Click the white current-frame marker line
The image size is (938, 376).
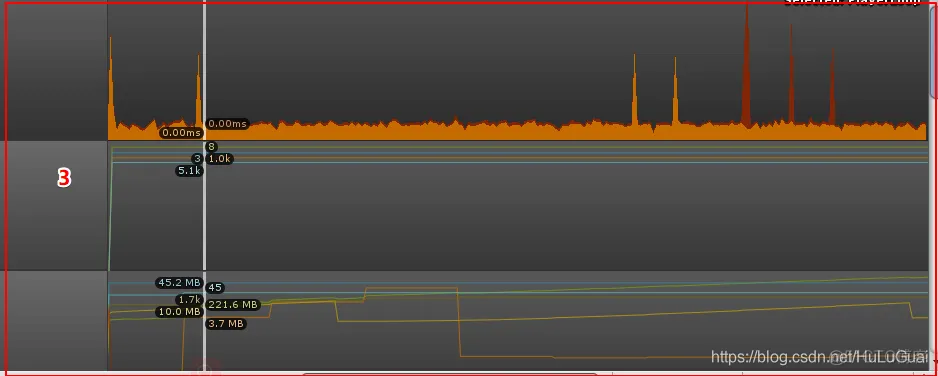(x=205, y=185)
